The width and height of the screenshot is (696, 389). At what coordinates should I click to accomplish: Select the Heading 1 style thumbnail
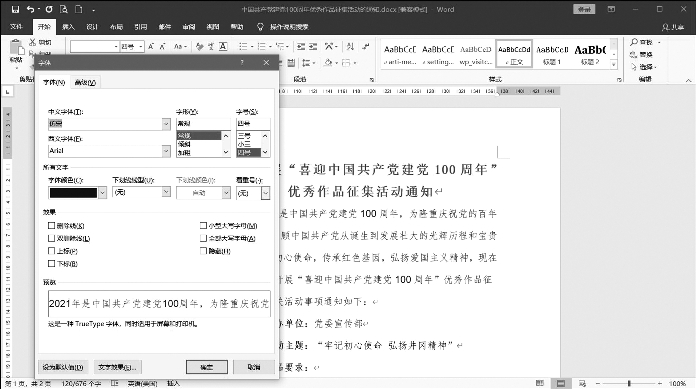pyautogui.click(x=552, y=55)
